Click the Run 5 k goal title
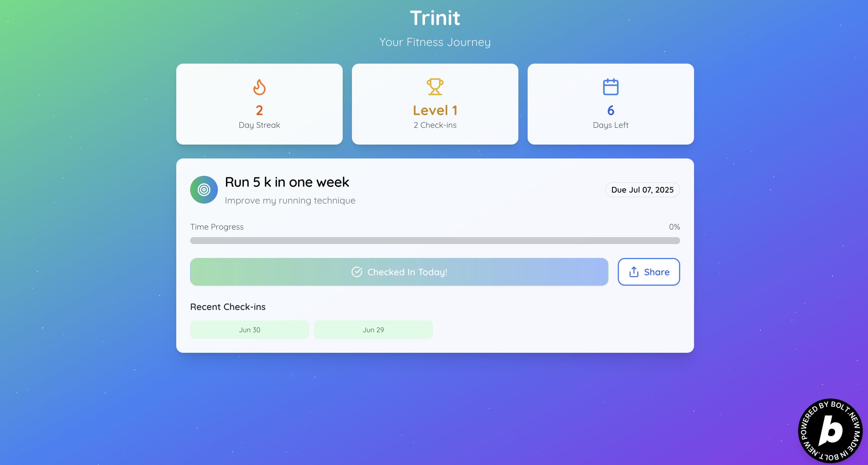Viewport: 868px width, 465px height. (x=287, y=182)
